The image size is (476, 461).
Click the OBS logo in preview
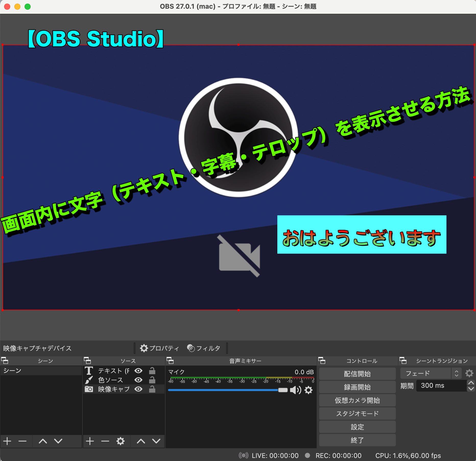coord(239,138)
